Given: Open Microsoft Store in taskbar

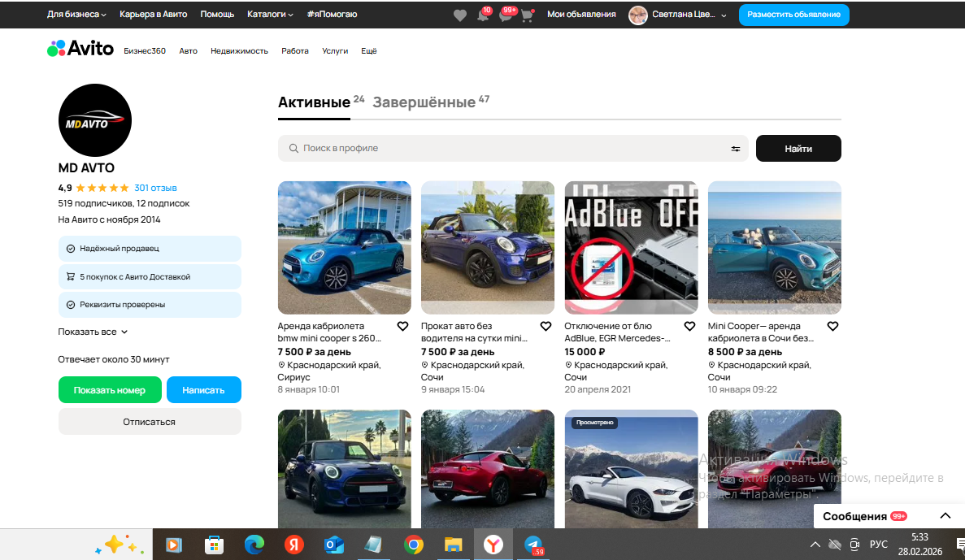Looking at the screenshot, I should [x=214, y=545].
